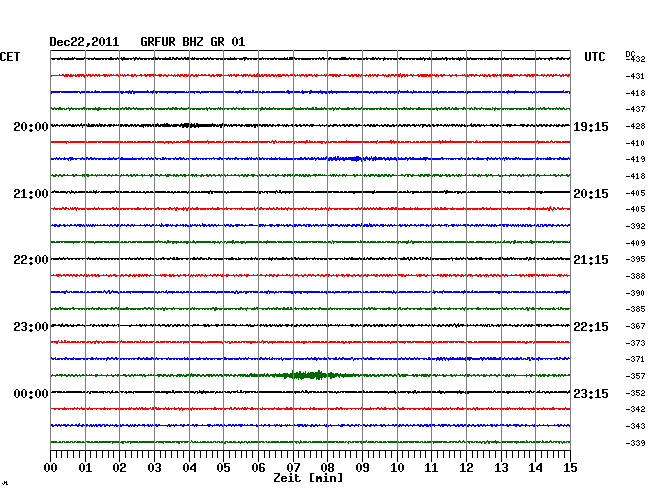Select the DC offset value -390
Image resolution: width=650 pixels, height=494 pixels.
(x=635, y=293)
